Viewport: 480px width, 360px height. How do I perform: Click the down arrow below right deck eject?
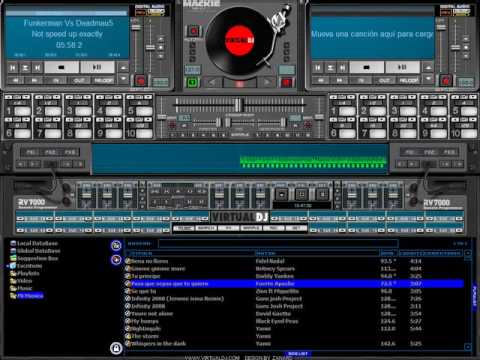428,79
